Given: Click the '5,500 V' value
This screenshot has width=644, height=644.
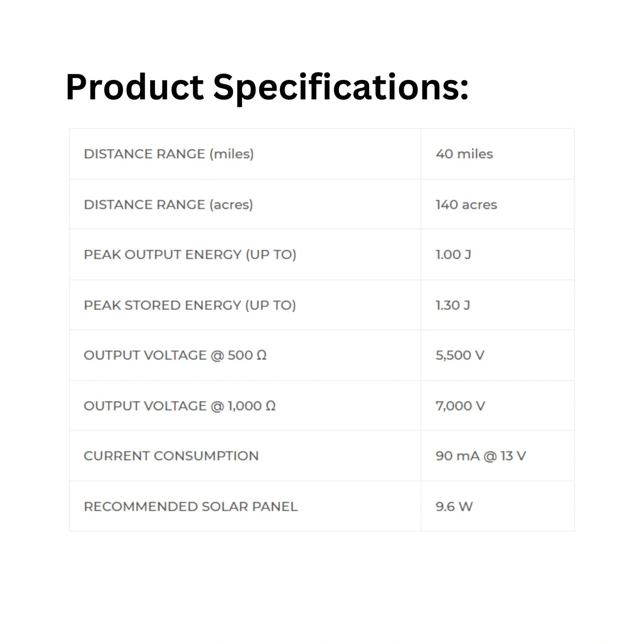Looking at the screenshot, I should [460, 355].
